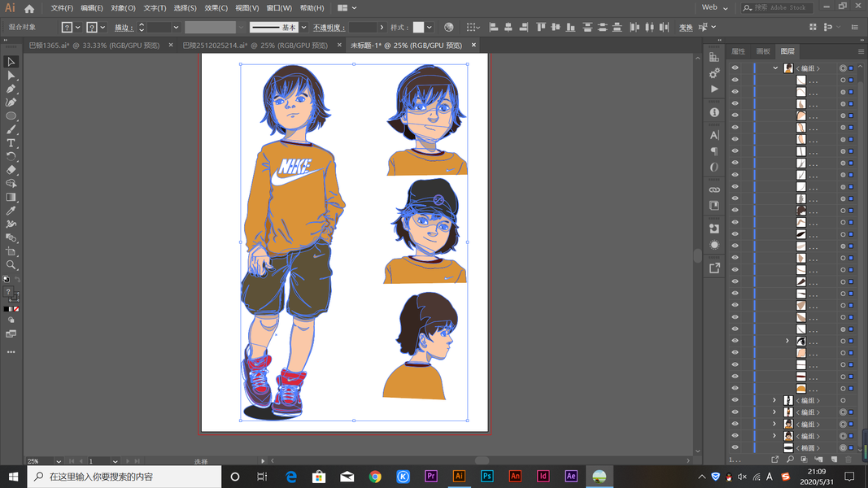Select the Paintbrush tool
This screenshot has width=868, height=488.
coord(11,129)
